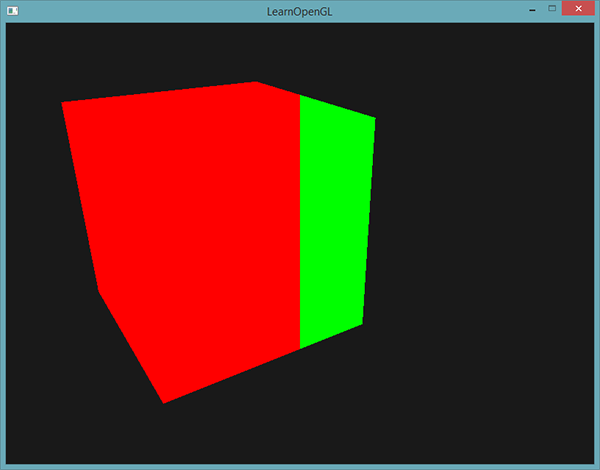Click the top-left corner of the red face

(64, 104)
